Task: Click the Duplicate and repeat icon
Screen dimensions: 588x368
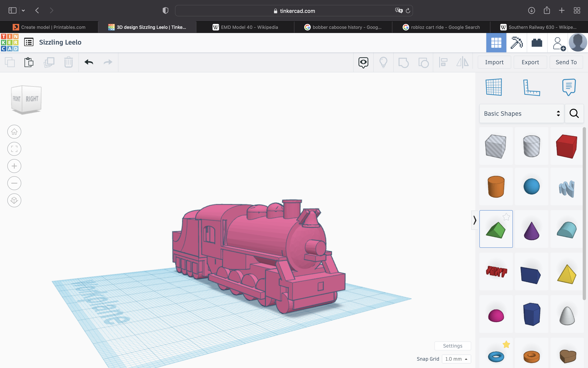Action: [49, 62]
